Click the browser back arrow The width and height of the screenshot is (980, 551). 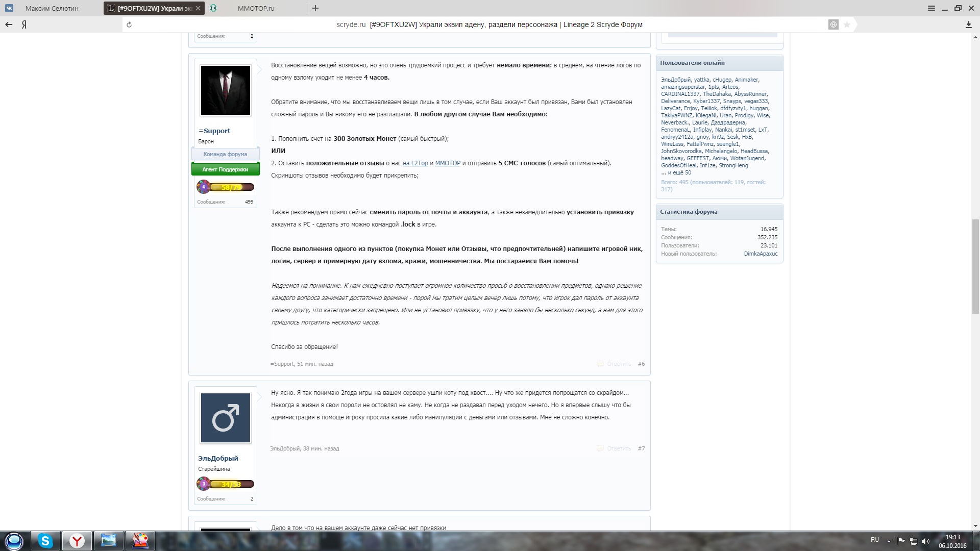tap(9, 24)
